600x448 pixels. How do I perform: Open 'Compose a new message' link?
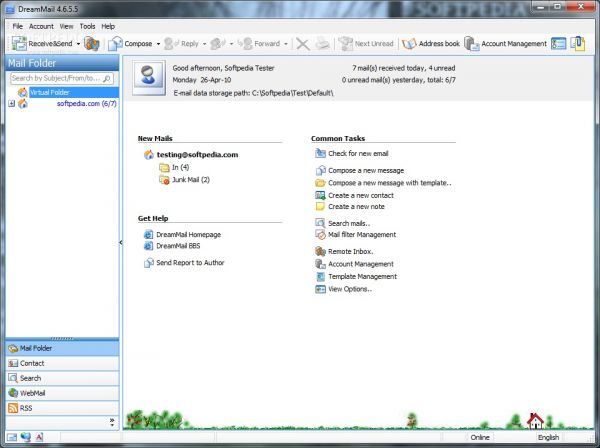pos(365,171)
